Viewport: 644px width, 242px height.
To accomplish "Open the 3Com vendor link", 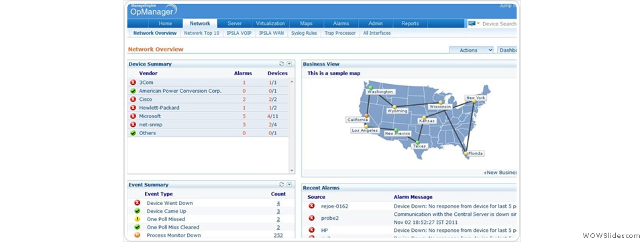I will point(146,82).
